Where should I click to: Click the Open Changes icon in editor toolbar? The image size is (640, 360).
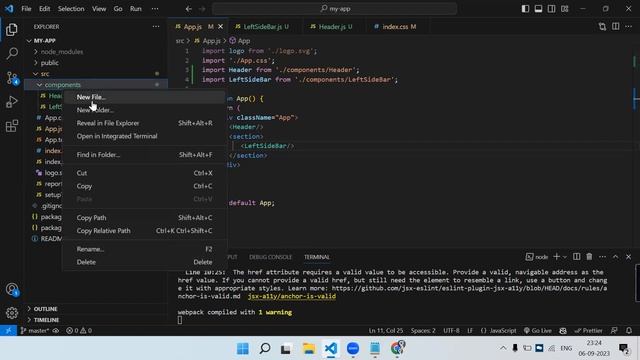[602, 27]
